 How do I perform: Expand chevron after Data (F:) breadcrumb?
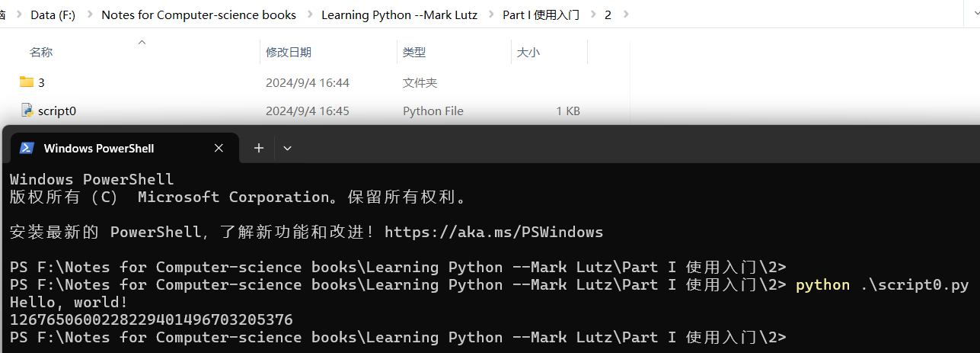[x=88, y=14]
